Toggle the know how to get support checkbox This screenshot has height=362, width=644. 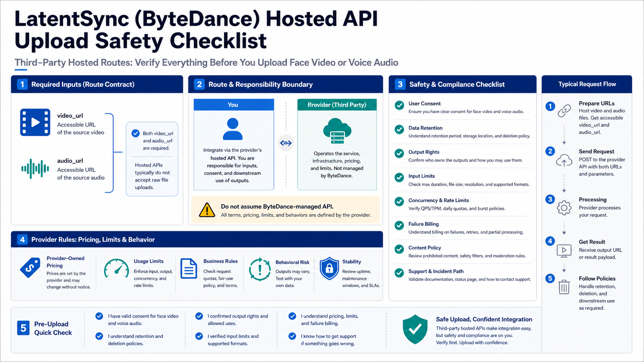[292, 336]
